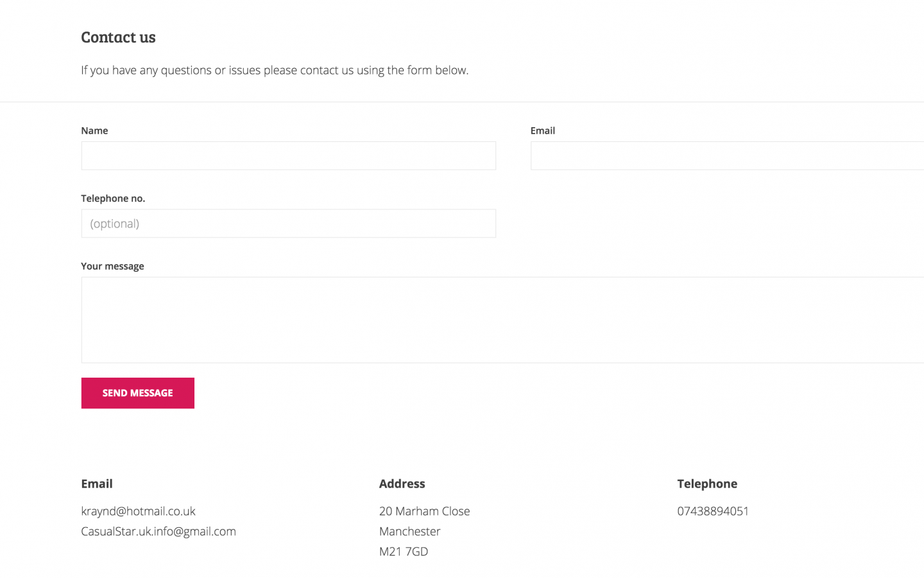The image size is (924, 578).
Task: Click the Manchester address line
Action: coord(409,531)
